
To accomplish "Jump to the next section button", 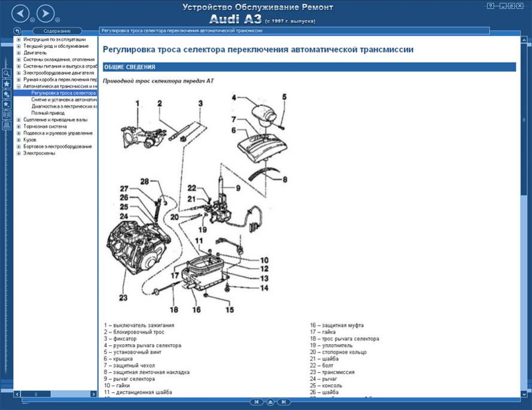I will point(284,402).
